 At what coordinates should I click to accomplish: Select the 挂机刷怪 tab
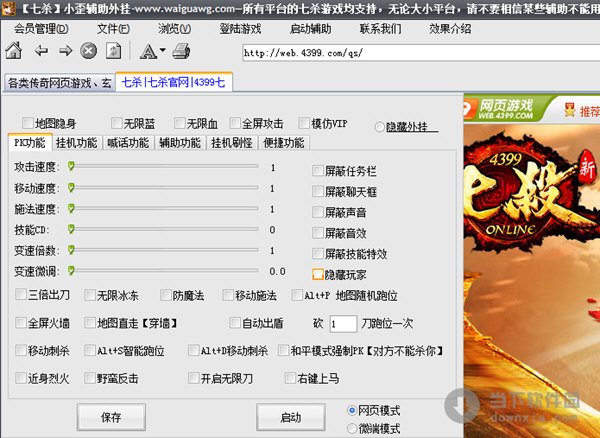point(232,143)
